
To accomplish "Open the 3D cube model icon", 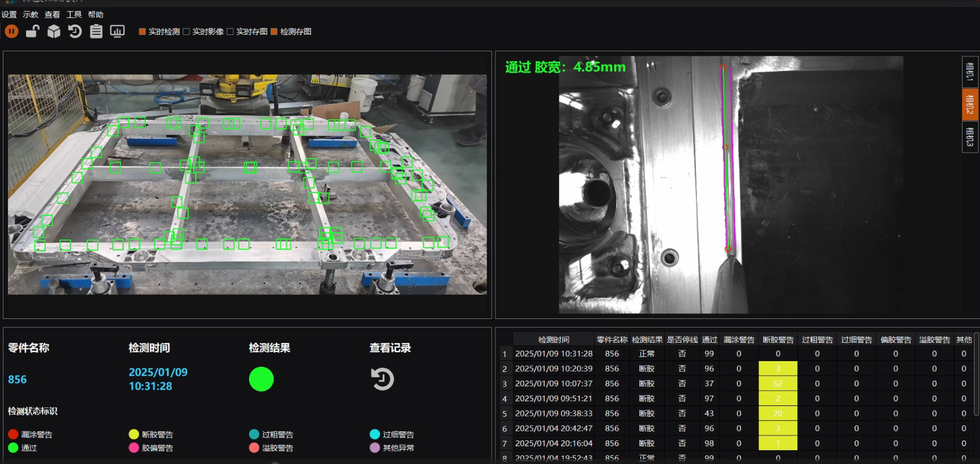I will [x=54, y=32].
